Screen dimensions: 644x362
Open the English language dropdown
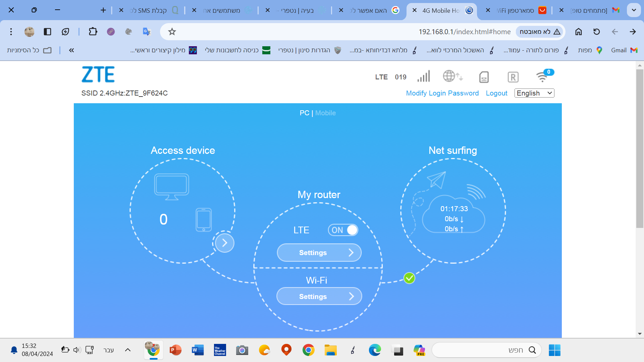534,93
